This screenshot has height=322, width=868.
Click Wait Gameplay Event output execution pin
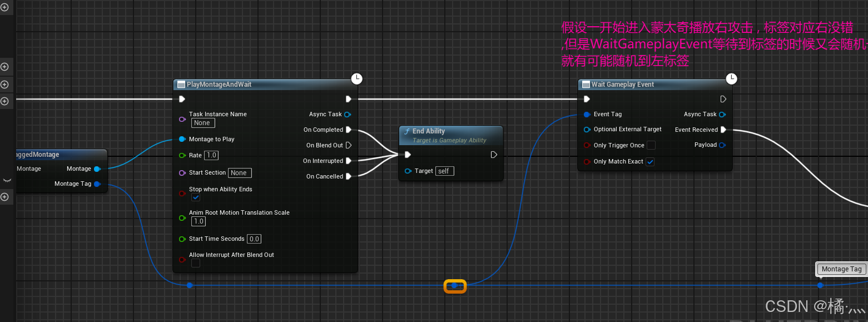pyautogui.click(x=723, y=99)
